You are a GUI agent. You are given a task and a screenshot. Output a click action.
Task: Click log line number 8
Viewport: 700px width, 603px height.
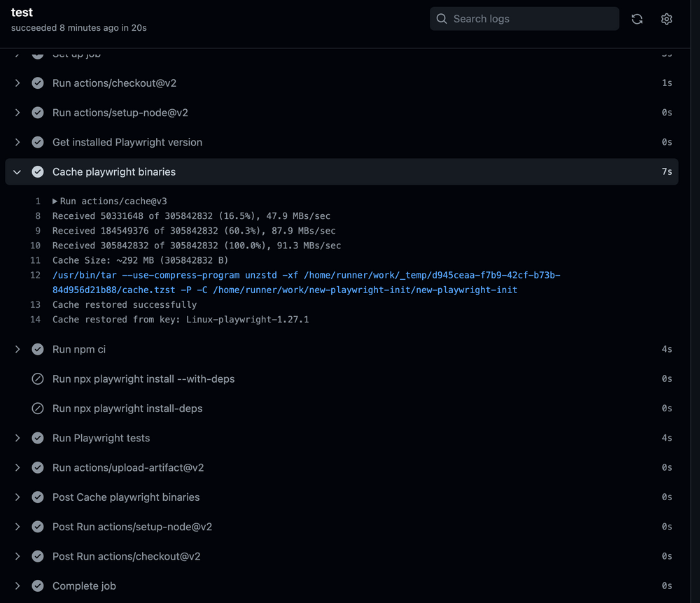coord(38,216)
